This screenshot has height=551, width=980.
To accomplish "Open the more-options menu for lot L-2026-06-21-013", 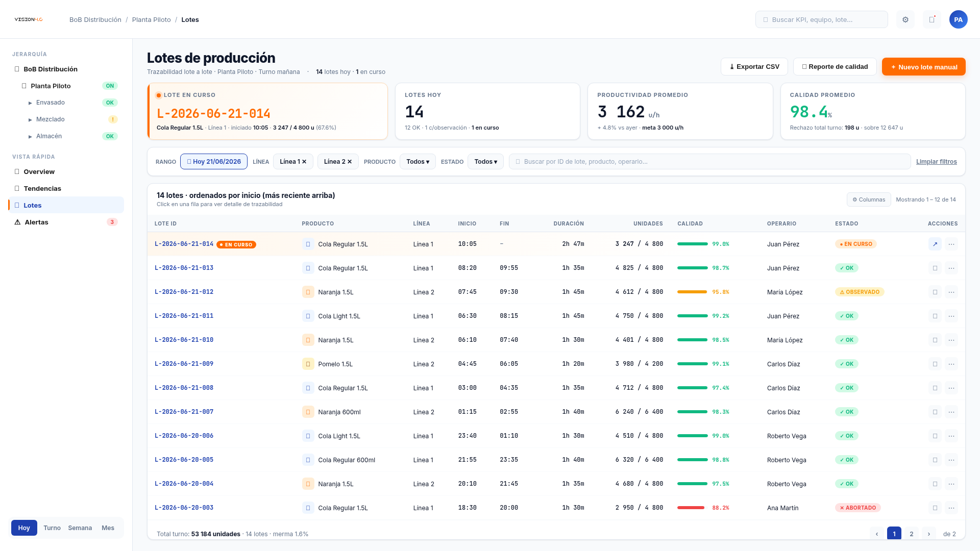I will point(951,268).
